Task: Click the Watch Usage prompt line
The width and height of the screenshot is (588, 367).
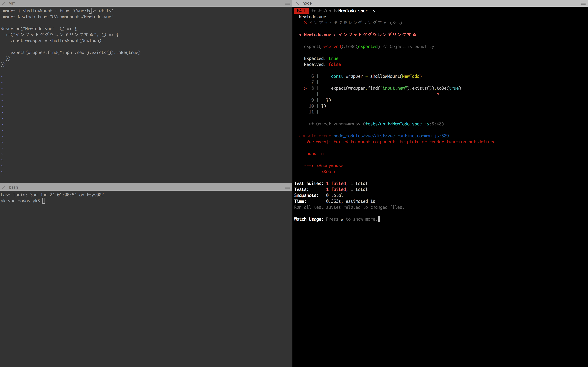Action: click(x=335, y=219)
